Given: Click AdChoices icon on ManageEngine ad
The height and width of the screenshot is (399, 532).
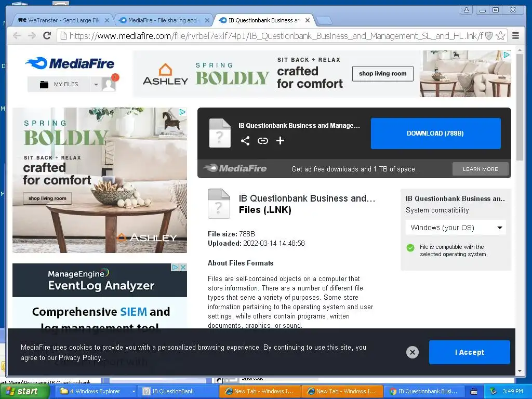Looking at the screenshot, I should [x=175, y=267].
